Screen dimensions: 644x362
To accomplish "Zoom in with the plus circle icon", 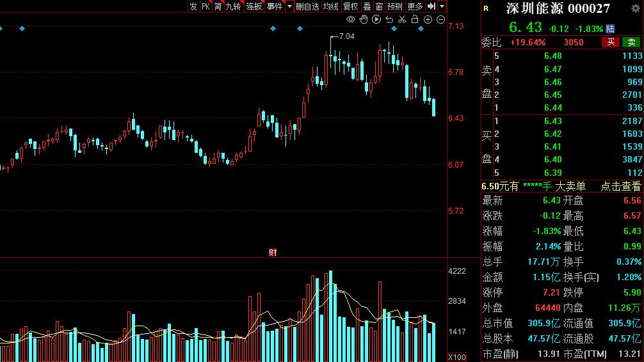I will 428,19.
